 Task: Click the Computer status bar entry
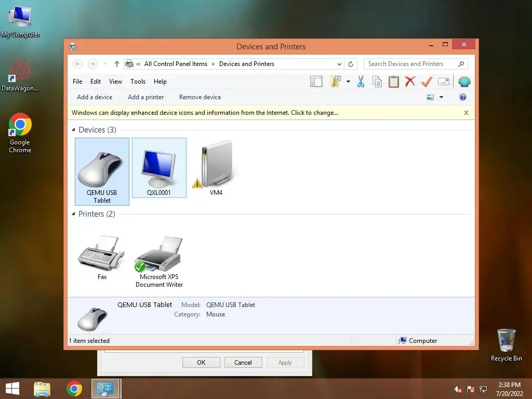[x=418, y=341]
